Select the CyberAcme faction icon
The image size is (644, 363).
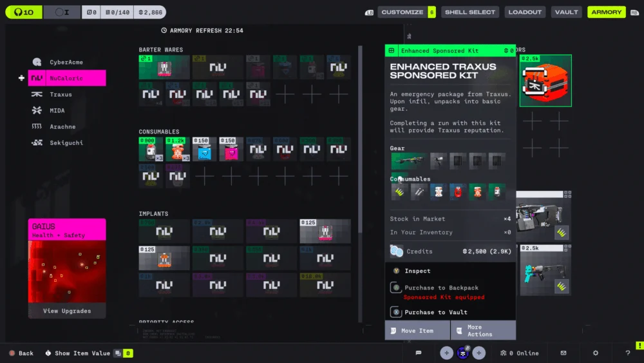(x=37, y=63)
